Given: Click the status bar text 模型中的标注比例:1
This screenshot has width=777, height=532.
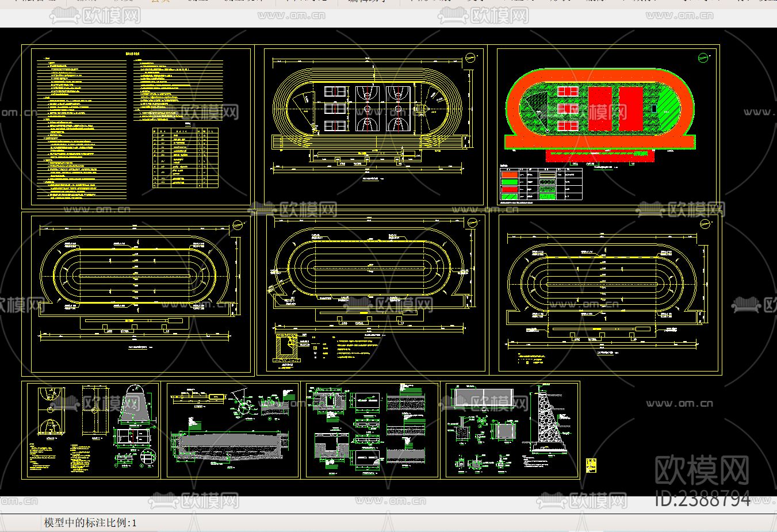Looking at the screenshot, I should (x=90, y=523).
